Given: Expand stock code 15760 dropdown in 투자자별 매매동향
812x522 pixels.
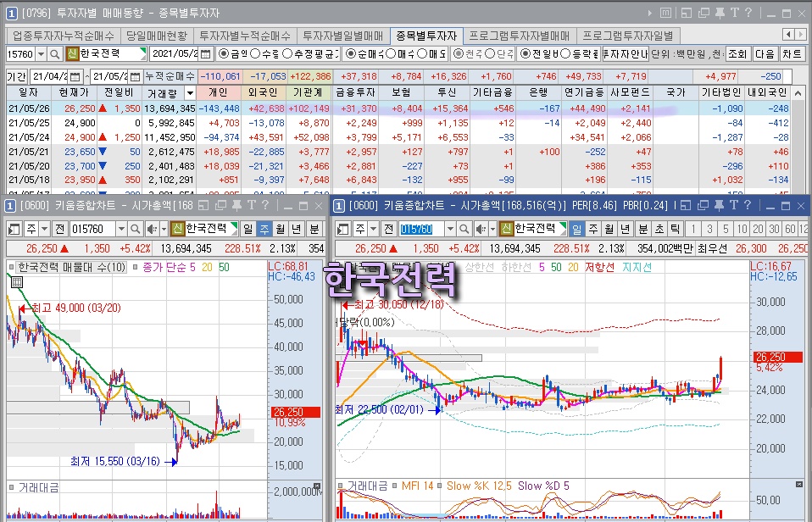Looking at the screenshot, I should tap(41, 54).
